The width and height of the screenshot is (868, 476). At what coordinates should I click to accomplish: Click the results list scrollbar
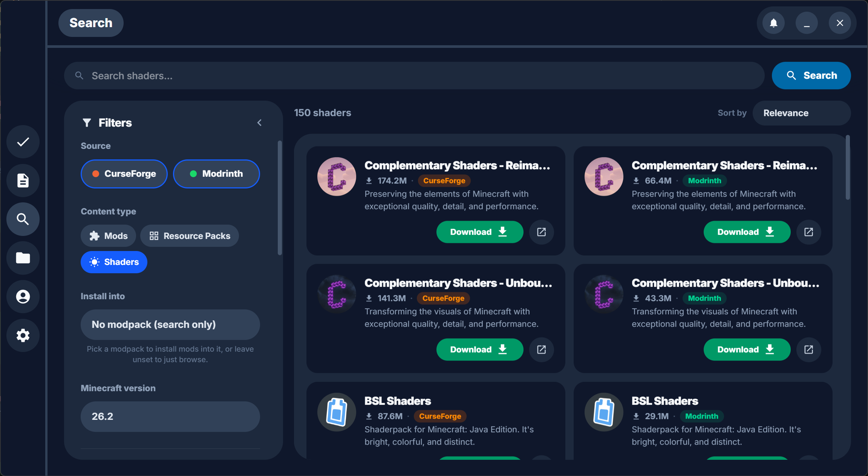pyautogui.click(x=848, y=167)
